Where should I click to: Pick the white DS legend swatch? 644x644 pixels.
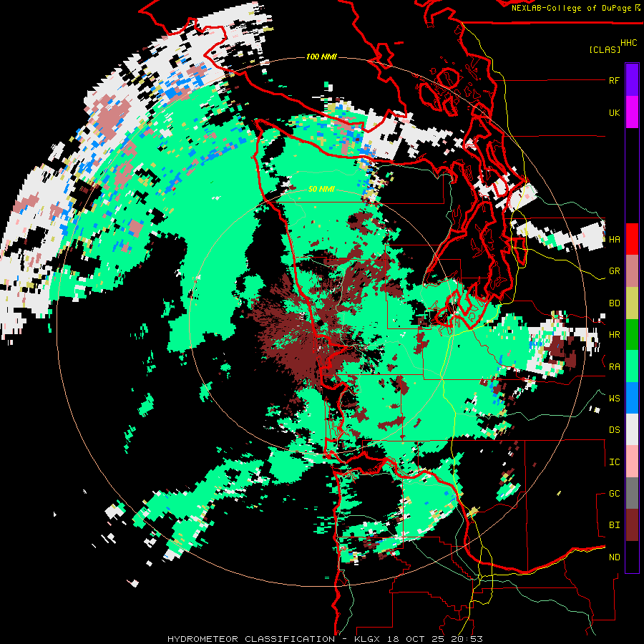point(632,429)
